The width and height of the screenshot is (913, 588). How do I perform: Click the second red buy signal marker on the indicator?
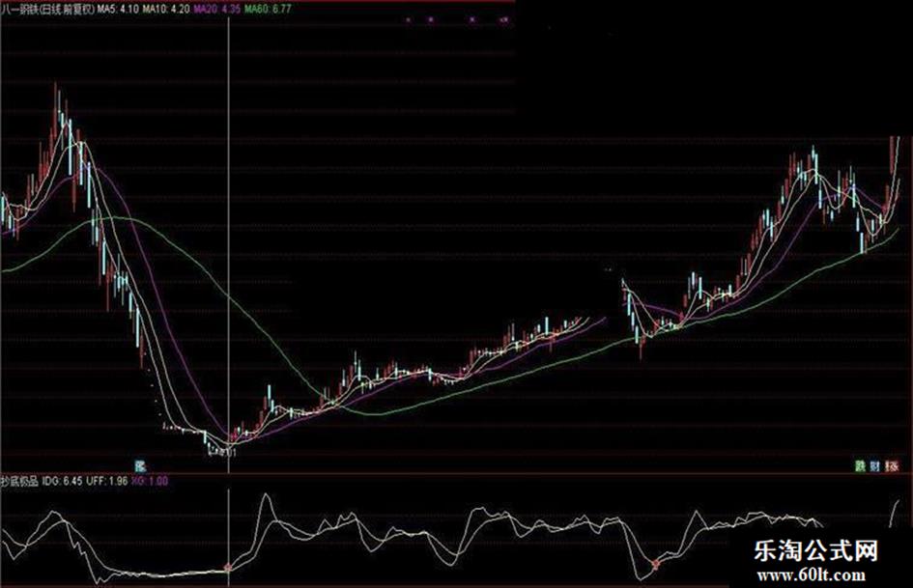(x=656, y=564)
